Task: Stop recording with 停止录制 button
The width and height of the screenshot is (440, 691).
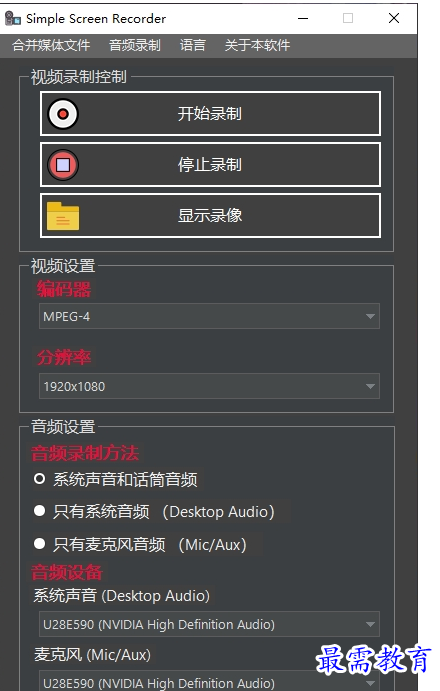Action: 210,165
